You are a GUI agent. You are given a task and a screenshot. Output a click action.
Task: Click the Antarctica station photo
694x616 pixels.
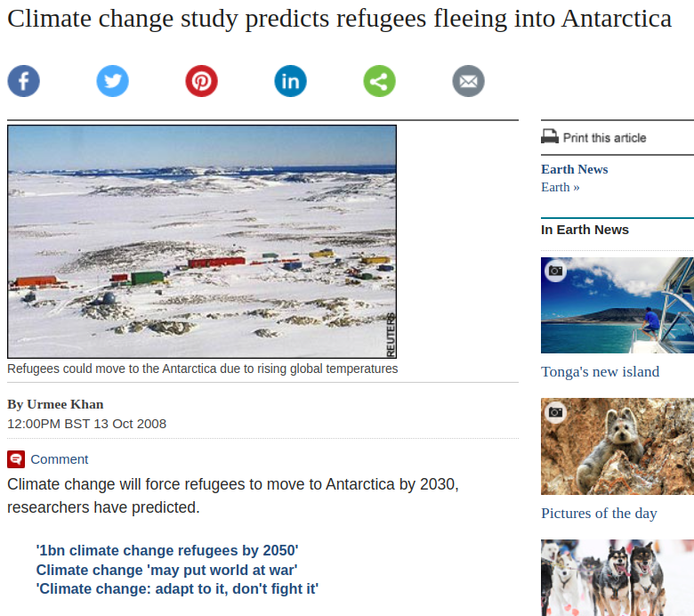pos(202,241)
